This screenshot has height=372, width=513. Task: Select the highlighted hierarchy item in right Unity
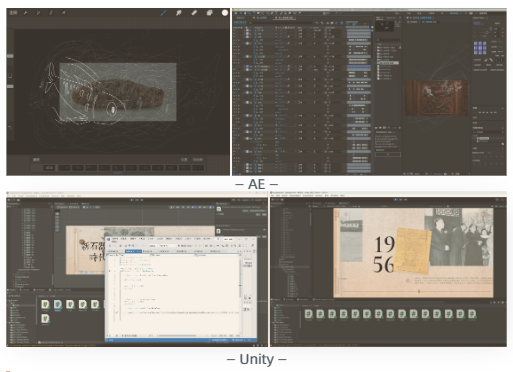click(x=291, y=266)
